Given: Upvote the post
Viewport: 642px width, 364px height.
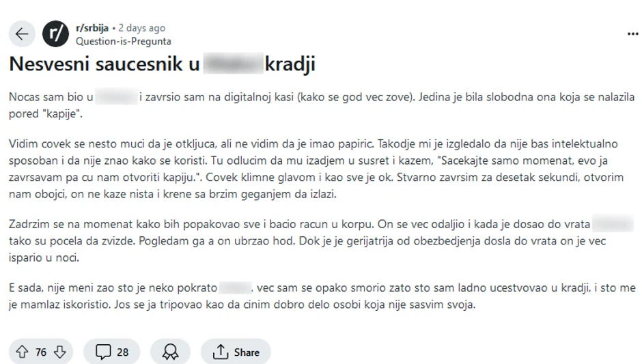Looking at the screenshot, I should pos(23,352).
